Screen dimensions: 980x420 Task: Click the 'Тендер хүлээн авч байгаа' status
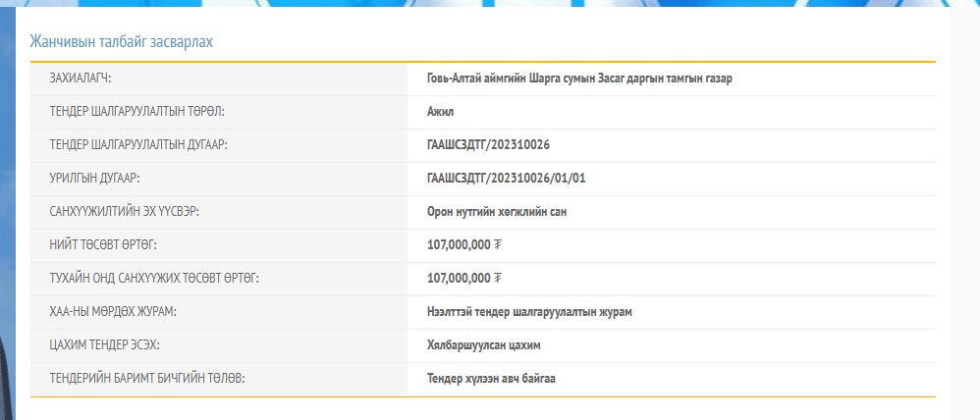[491, 379]
